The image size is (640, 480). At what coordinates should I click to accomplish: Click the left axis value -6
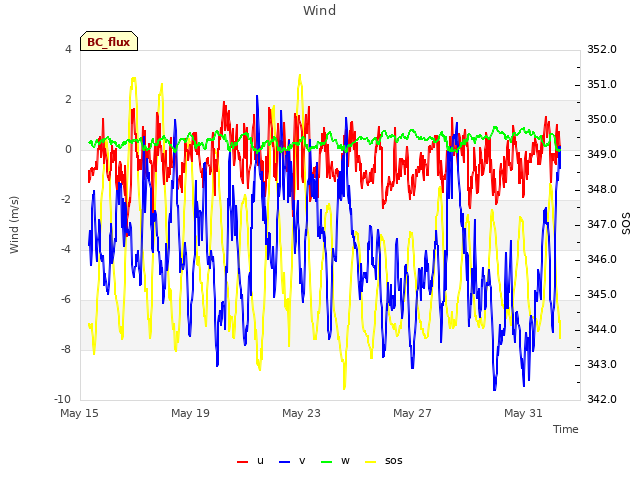(66, 300)
